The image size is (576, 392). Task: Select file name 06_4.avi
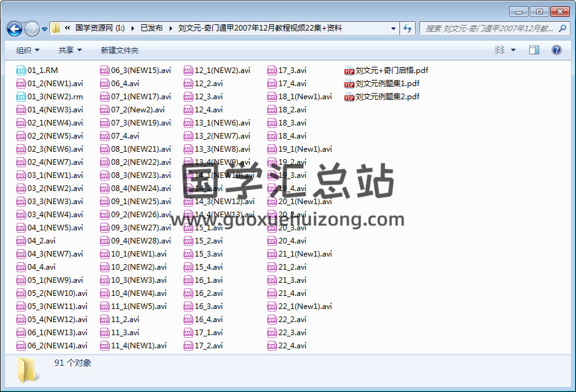tap(125, 84)
